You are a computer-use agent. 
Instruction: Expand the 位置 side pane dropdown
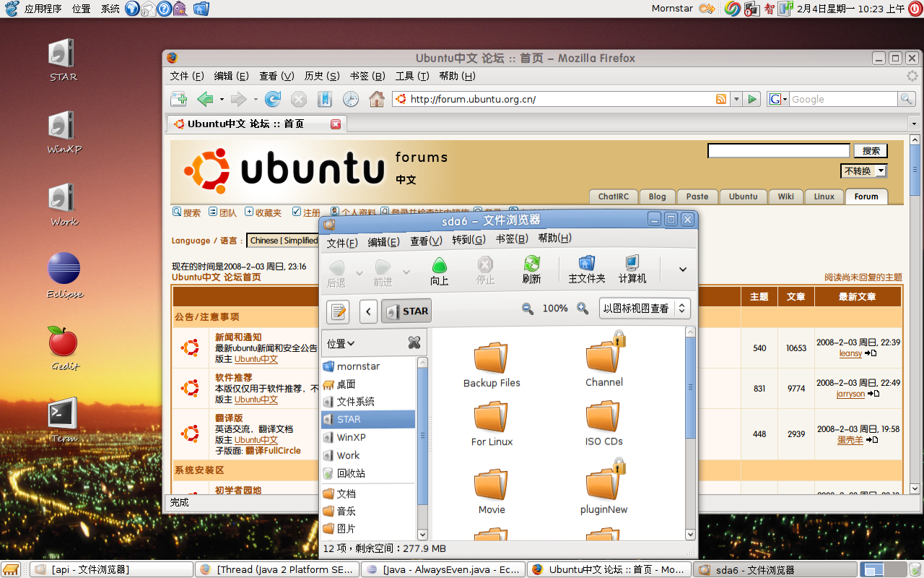341,343
